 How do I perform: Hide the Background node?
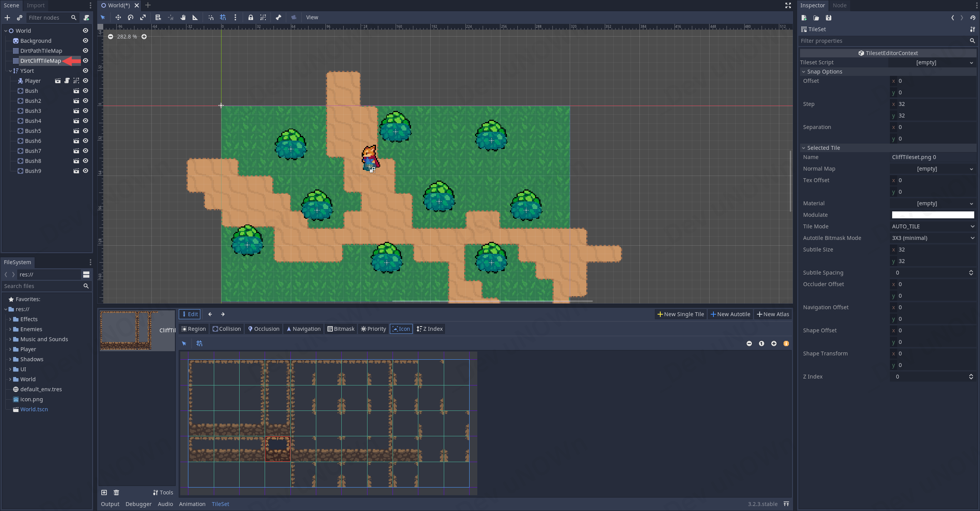pos(86,41)
